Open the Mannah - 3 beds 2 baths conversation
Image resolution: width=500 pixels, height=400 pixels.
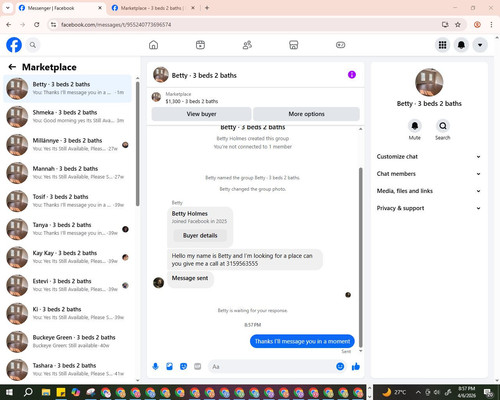[68, 173]
